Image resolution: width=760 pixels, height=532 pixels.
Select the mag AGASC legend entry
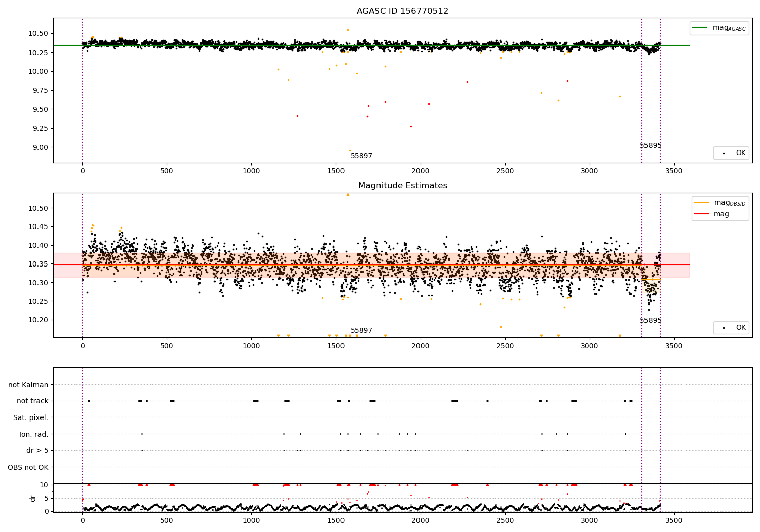point(719,28)
